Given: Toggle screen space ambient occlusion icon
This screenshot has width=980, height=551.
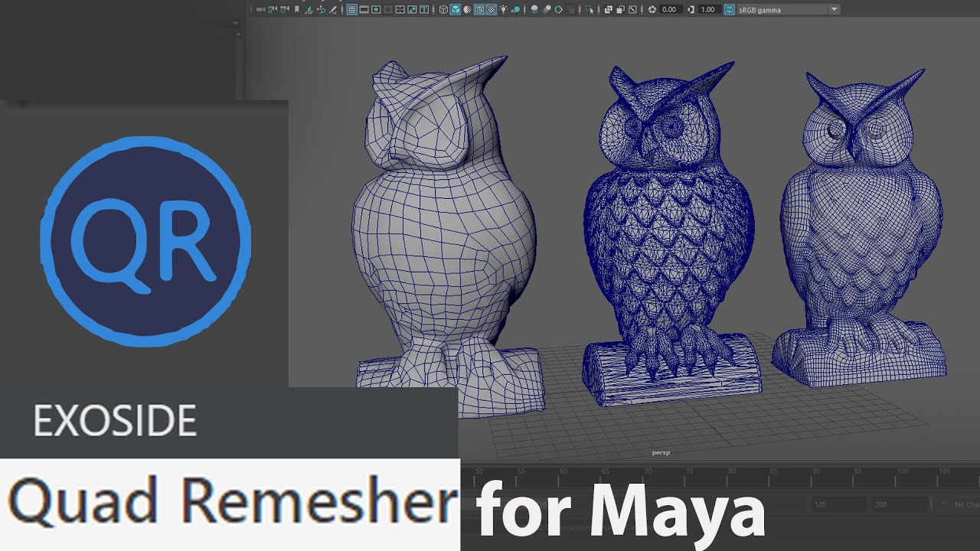Looking at the screenshot, I should pyautogui.click(x=534, y=10).
